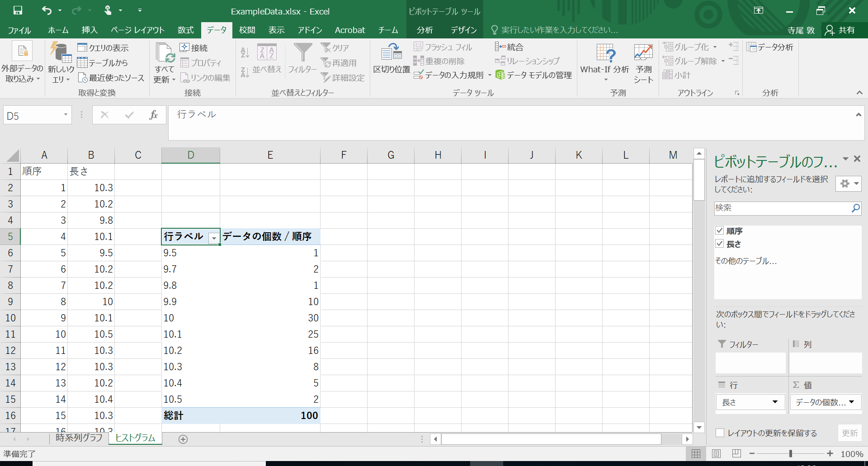The image size is (868, 466).
Task: Open field list tools gear dropdown
Action: 849,184
